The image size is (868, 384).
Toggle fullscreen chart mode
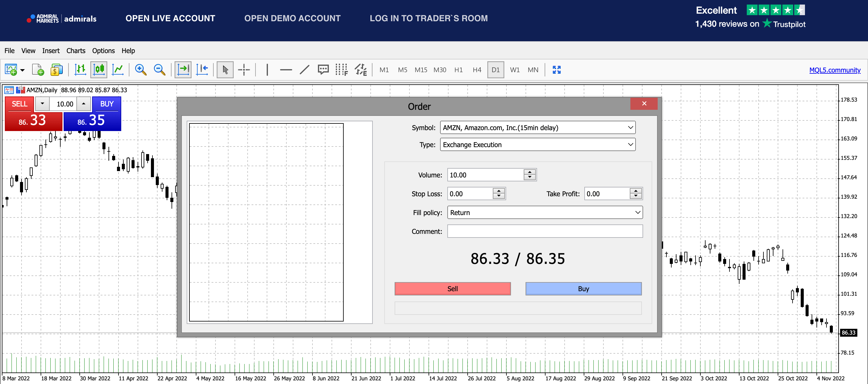[557, 70]
